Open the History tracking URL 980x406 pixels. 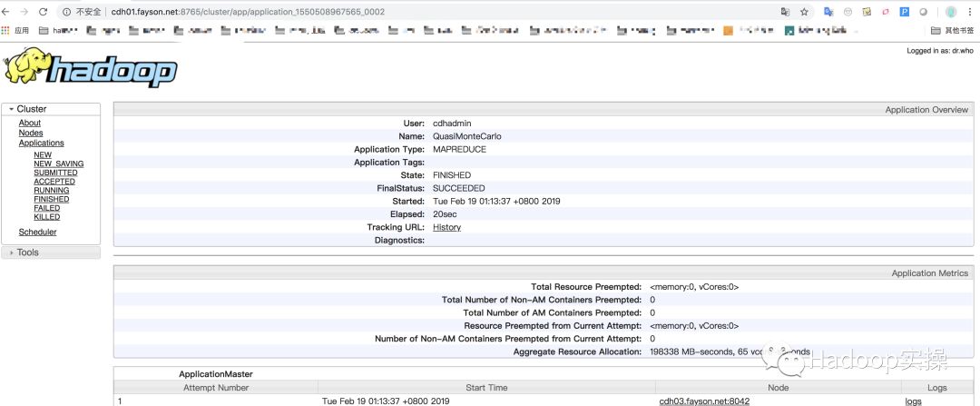click(x=446, y=227)
